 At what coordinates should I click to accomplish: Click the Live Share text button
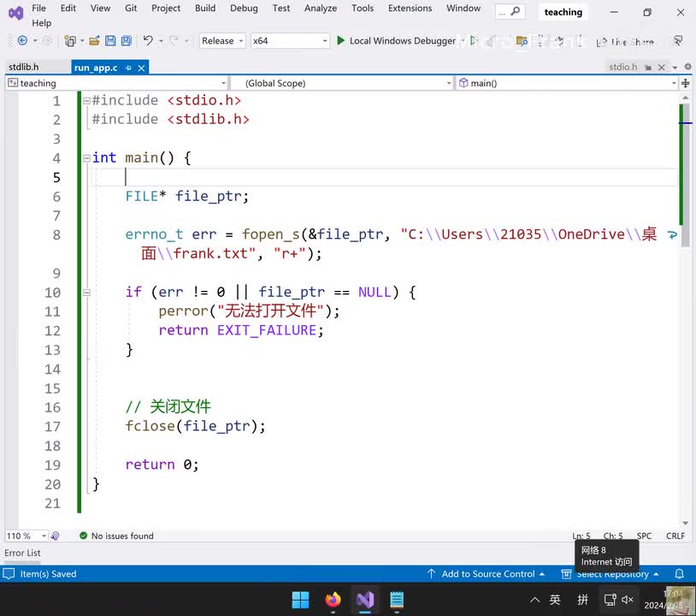(632, 42)
